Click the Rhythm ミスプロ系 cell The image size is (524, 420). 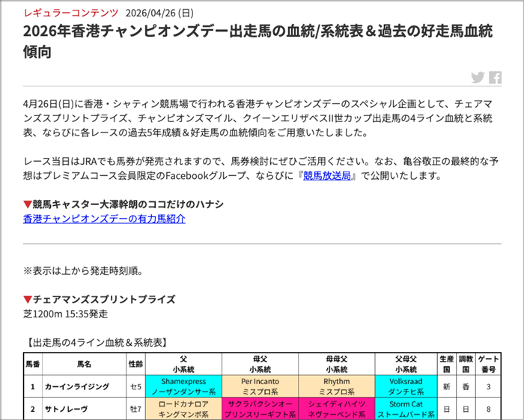pos(337,386)
